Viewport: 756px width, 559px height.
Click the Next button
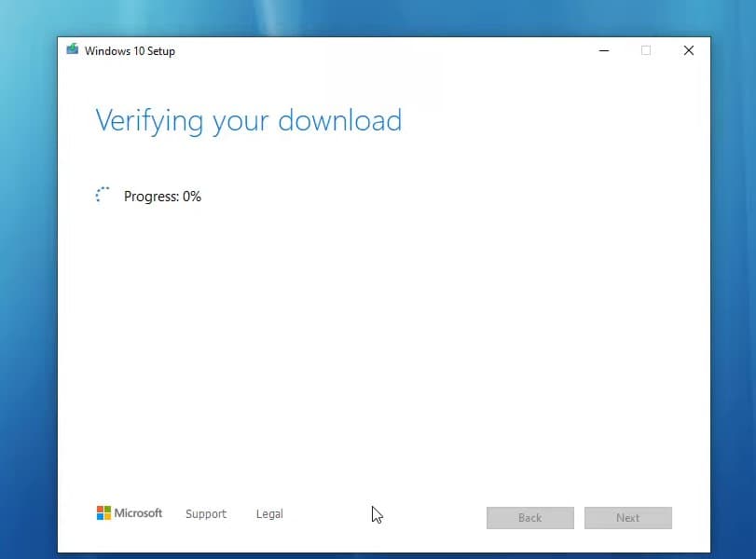coord(627,518)
